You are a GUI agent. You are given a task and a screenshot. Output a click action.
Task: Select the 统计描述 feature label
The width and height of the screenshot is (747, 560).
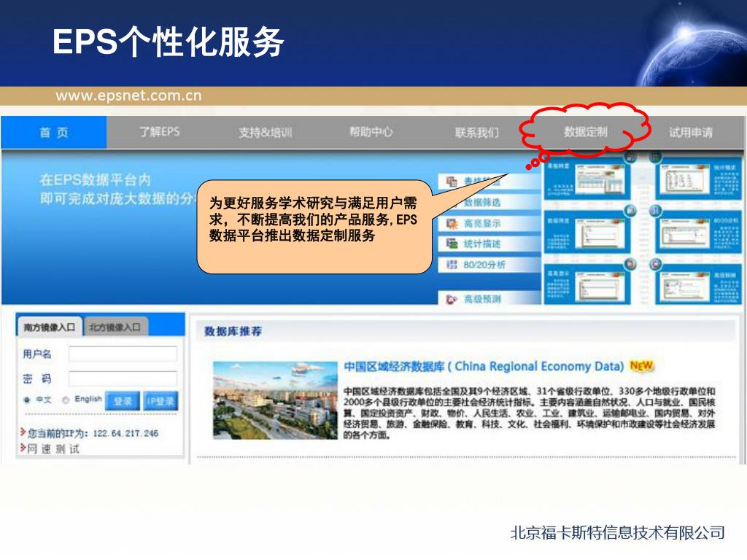(x=482, y=244)
